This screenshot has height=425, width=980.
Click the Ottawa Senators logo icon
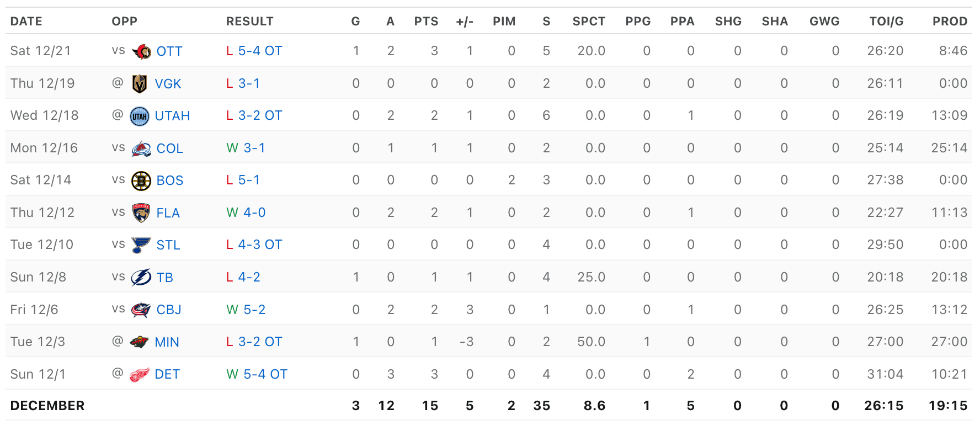click(142, 51)
